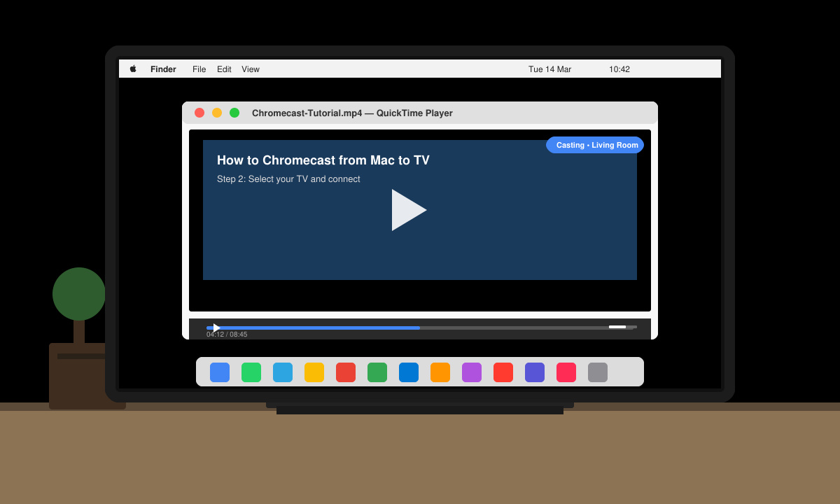Image resolution: width=840 pixels, height=504 pixels.
Task: Click the Chromecast-Tutorial.mp4 window title
Action: pyautogui.click(x=352, y=113)
